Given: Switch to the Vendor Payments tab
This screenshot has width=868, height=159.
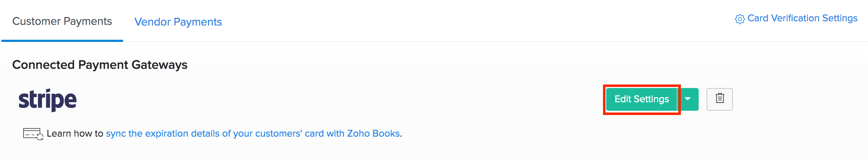Looking at the screenshot, I should tap(178, 22).
